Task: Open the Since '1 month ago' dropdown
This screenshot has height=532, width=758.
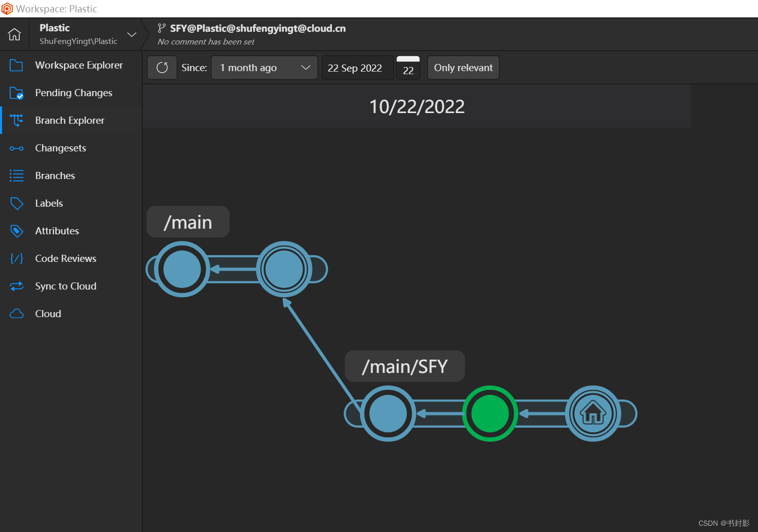Action: click(264, 68)
